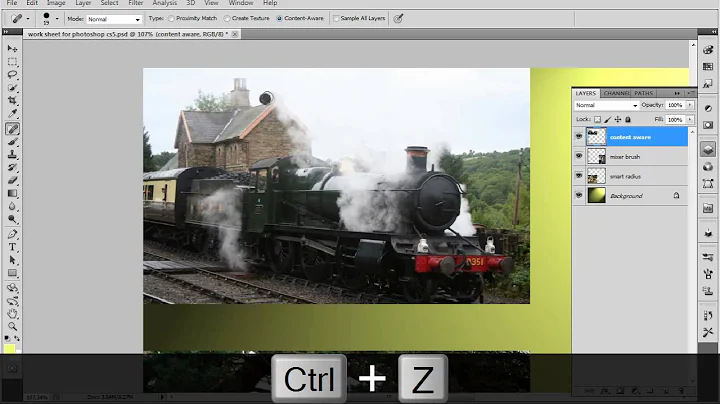720x404 pixels.
Task: Click the canvas vertical scrollbar up arrow
Action: [x=693, y=45]
